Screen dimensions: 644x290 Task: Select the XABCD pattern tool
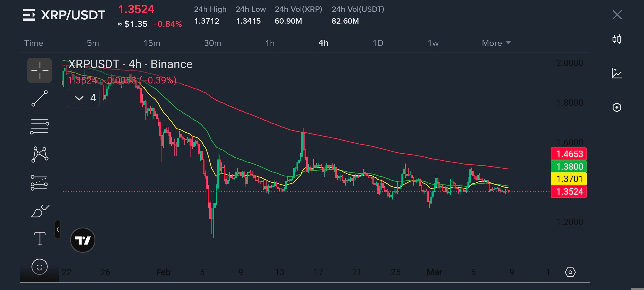click(x=40, y=154)
